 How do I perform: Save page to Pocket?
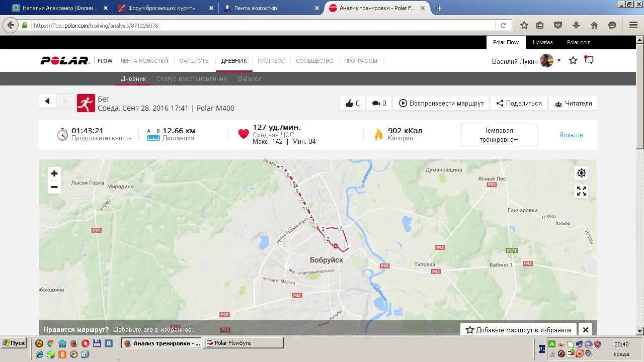pyautogui.click(x=558, y=25)
